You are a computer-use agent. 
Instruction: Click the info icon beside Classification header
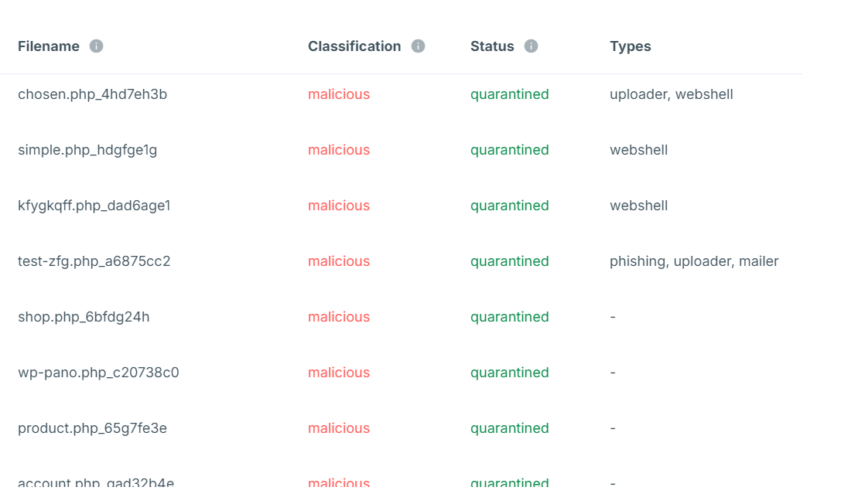pos(418,46)
